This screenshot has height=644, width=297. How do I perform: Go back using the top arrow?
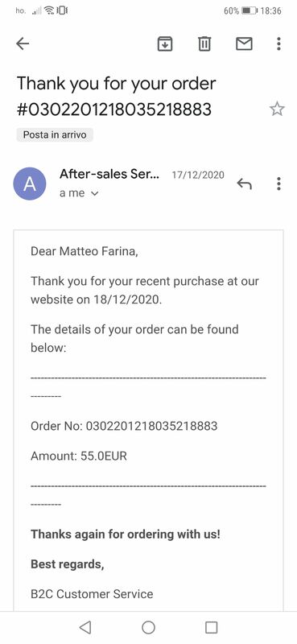tap(23, 43)
